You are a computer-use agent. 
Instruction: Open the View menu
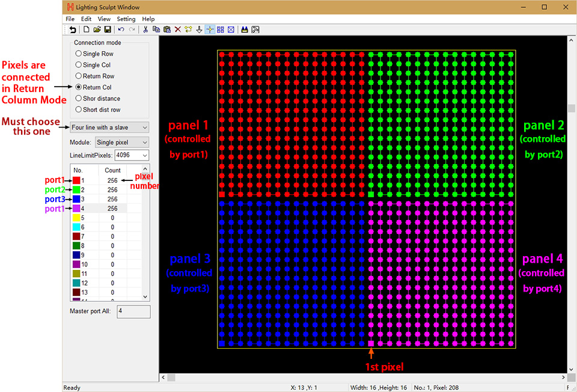click(x=104, y=19)
